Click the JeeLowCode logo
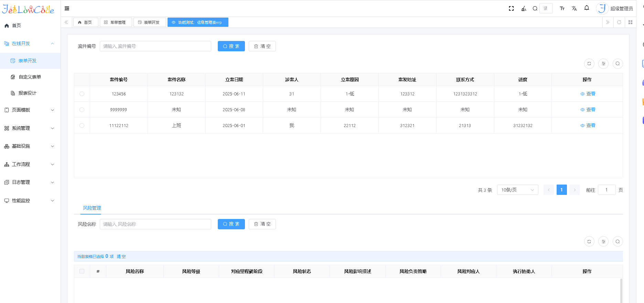 (28, 9)
